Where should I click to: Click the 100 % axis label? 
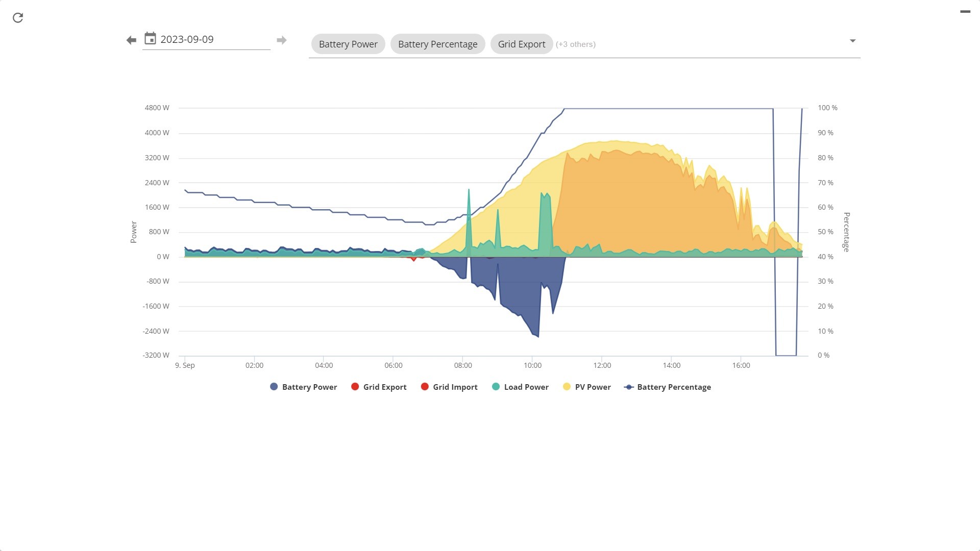(827, 108)
